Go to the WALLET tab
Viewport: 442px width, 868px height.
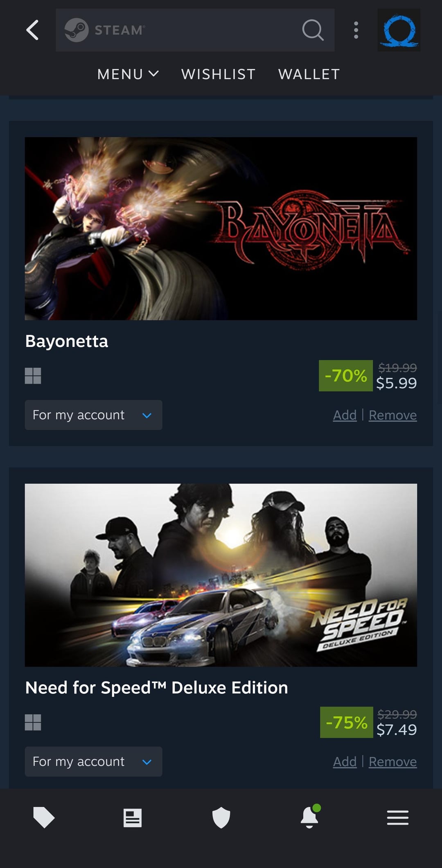click(x=309, y=74)
